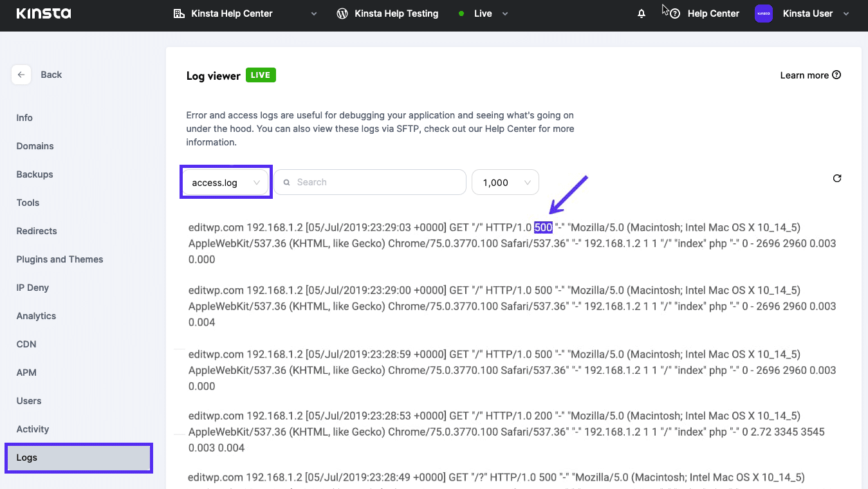Click the back arrow icon in the sidebar
The width and height of the screenshot is (868, 489).
21,75
